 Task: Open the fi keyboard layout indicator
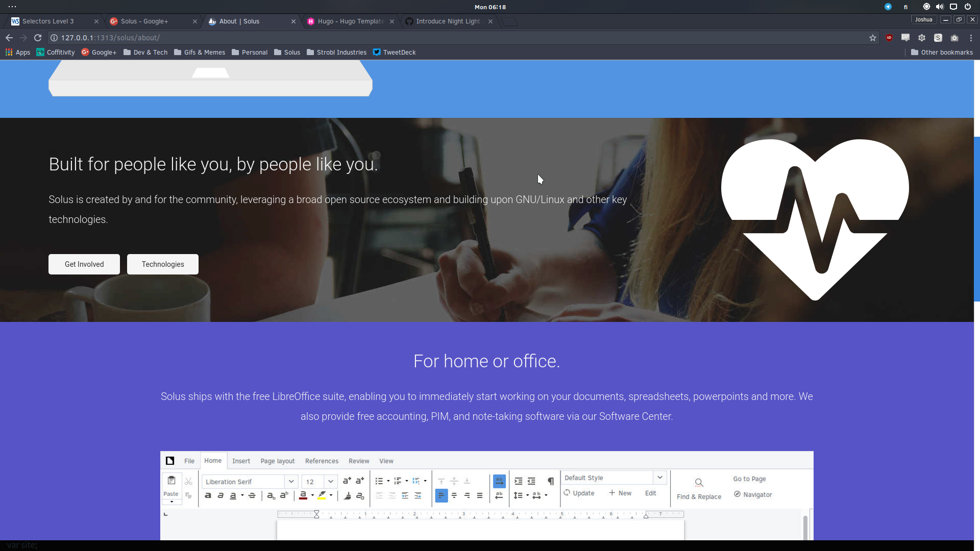click(906, 7)
